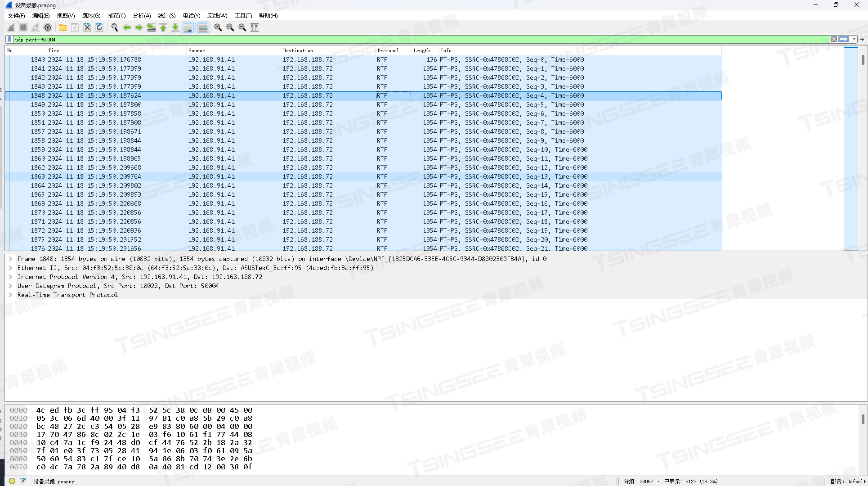Open the 统计(S) menu
This screenshot has height=486, width=868.
point(166,16)
